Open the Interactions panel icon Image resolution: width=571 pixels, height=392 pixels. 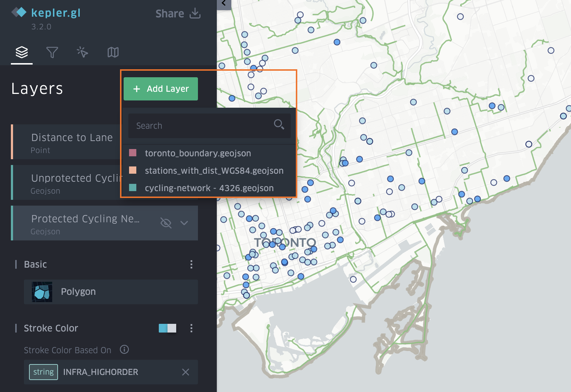(x=82, y=53)
